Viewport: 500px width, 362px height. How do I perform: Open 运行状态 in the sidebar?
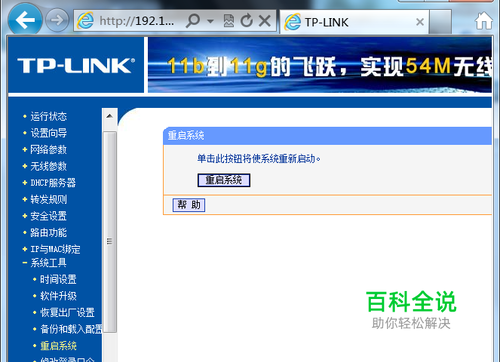(48, 116)
